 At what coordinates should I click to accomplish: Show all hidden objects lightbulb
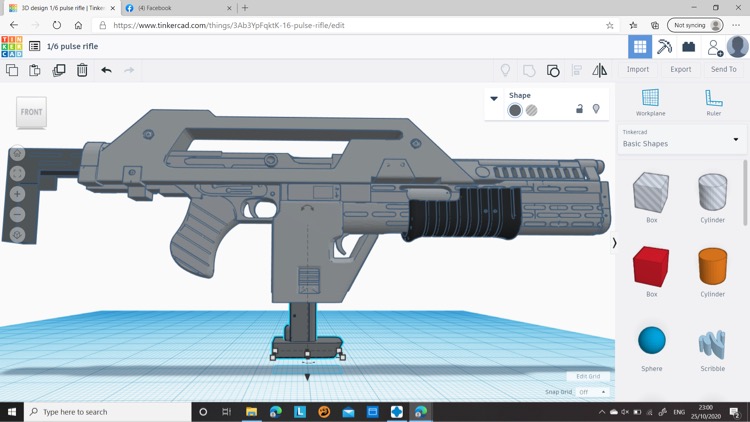point(505,70)
